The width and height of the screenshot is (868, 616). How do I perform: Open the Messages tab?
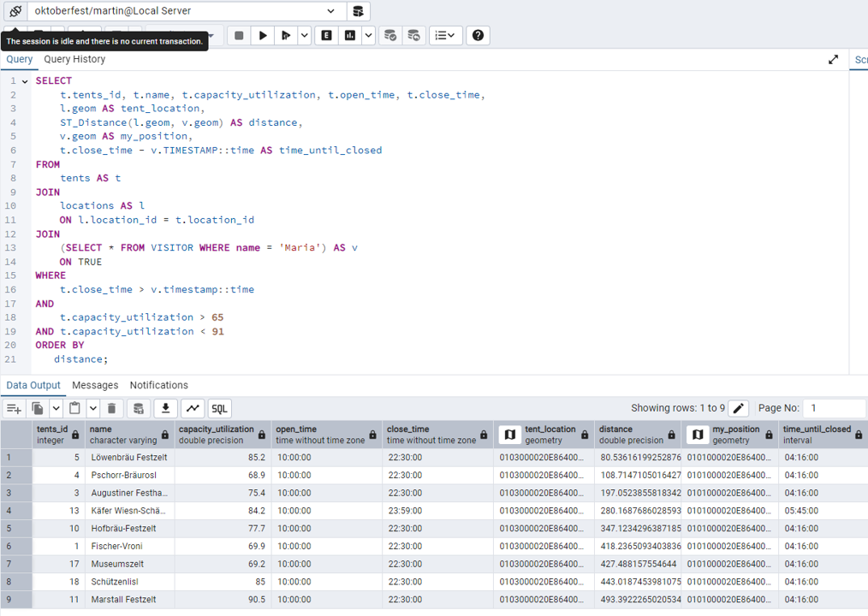(x=95, y=385)
